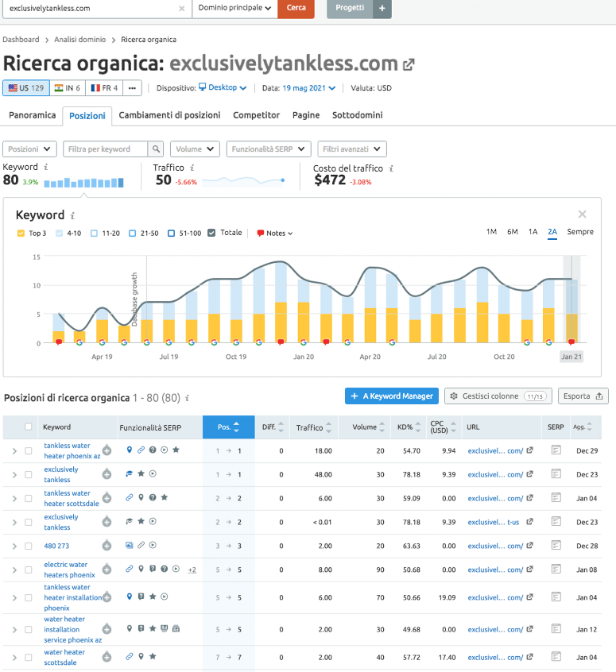The height and width of the screenshot is (672, 616).
Task: View SERP snapshot for 'tankless water heater phoenix az'
Action: (x=556, y=450)
